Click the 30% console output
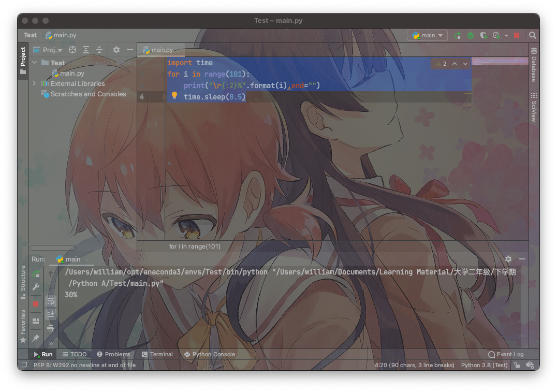This screenshot has height=392, width=557. pyautogui.click(x=71, y=295)
